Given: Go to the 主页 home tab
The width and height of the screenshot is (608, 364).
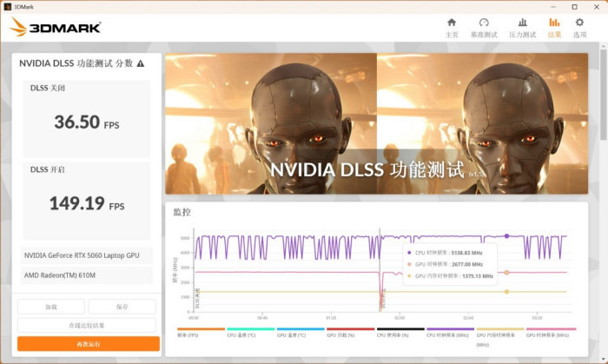Looking at the screenshot, I should tap(452, 28).
